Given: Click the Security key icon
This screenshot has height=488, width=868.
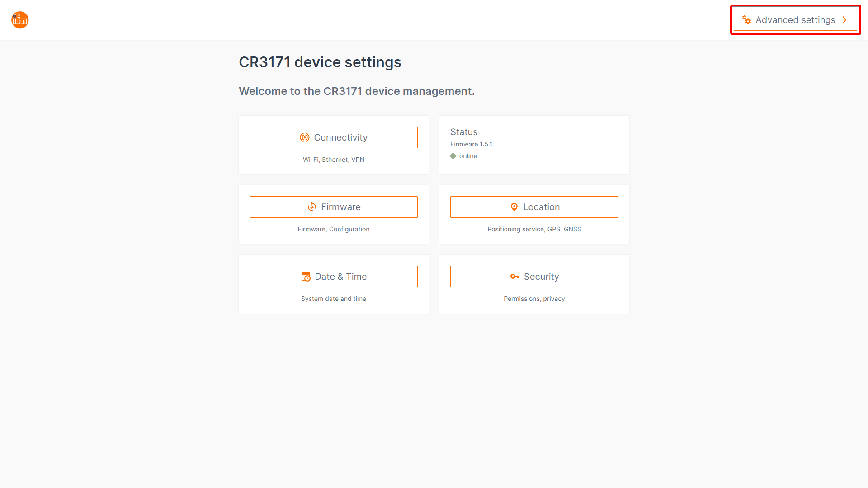Looking at the screenshot, I should 515,277.
